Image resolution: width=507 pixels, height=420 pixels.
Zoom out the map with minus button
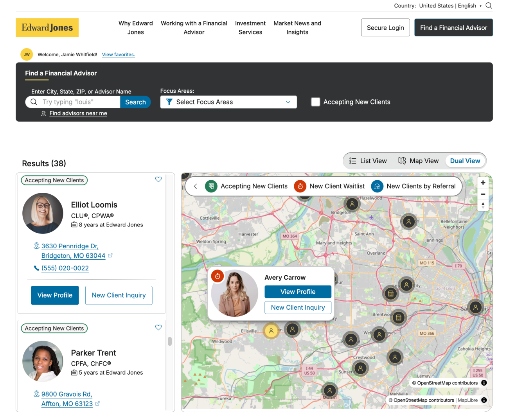[483, 194]
